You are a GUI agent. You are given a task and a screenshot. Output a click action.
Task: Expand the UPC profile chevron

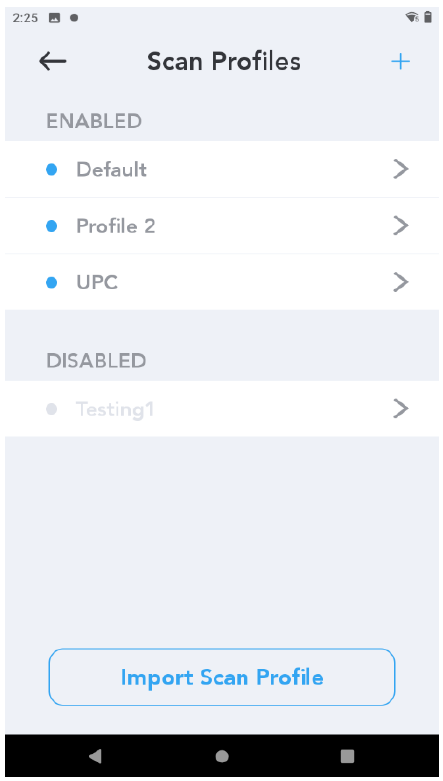point(401,282)
